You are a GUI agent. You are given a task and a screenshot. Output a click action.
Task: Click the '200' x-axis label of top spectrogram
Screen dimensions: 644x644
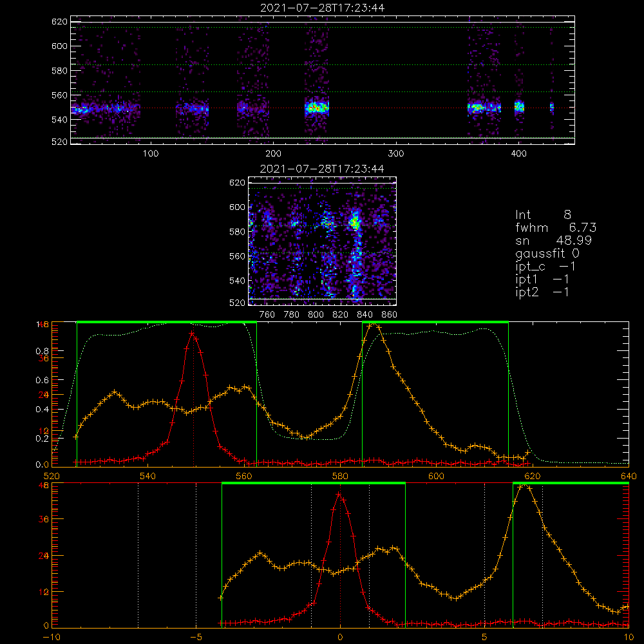[x=273, y=154]
